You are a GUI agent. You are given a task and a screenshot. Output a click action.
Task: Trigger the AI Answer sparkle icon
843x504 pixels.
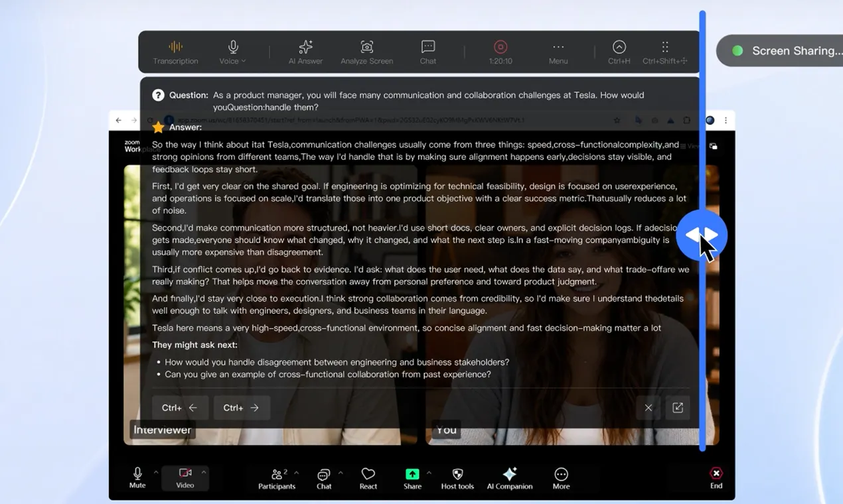305,46
